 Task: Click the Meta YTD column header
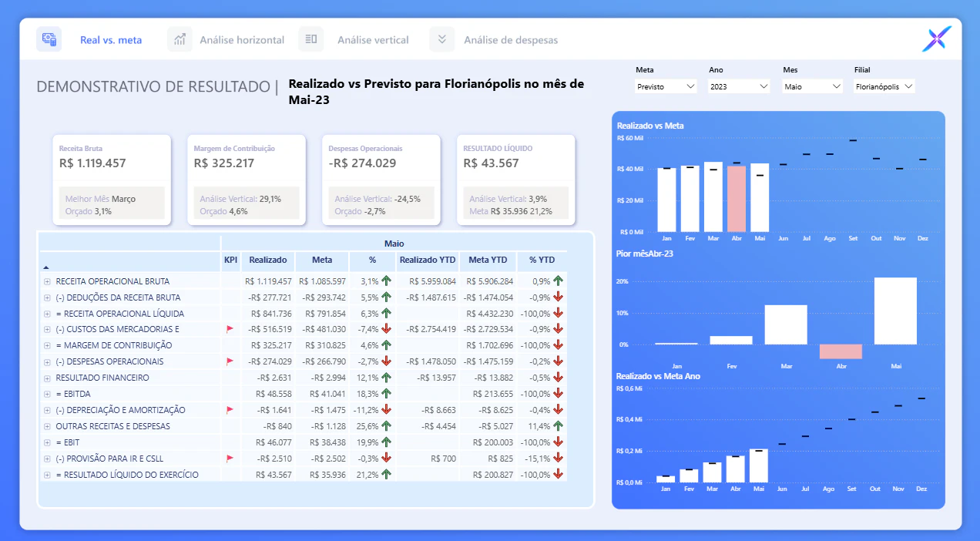(x=488, y=260)
